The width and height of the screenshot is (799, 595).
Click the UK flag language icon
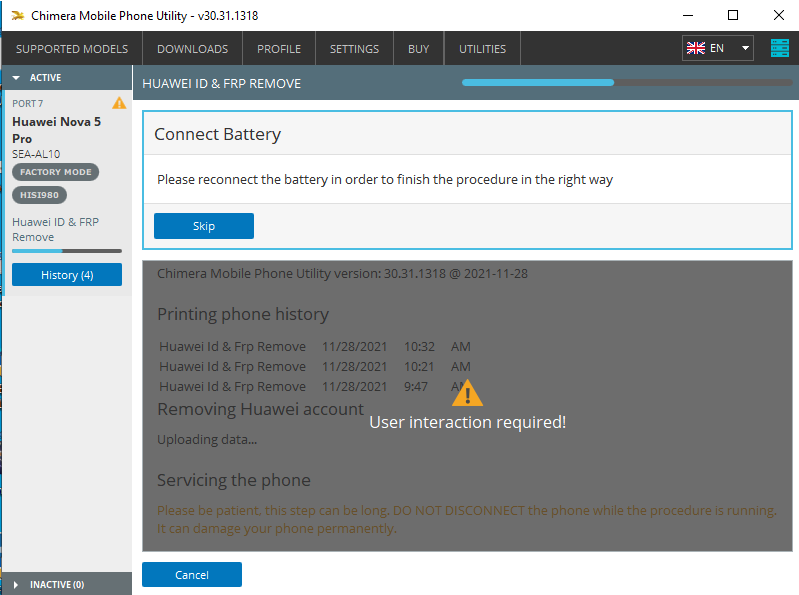tap(696, 48)
